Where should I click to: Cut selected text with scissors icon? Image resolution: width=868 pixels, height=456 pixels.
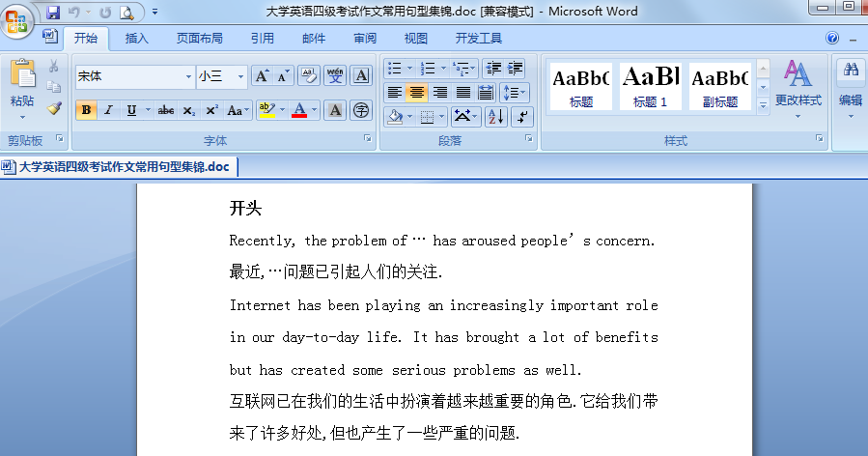(54, 67)
